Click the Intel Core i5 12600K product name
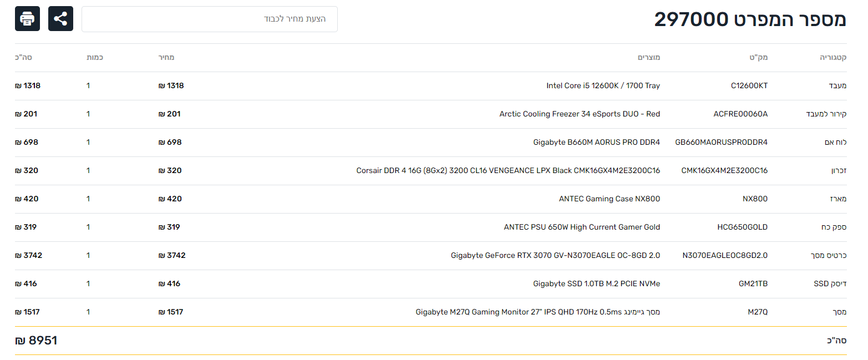This screenshot has width=868, height=360. pos(603,86)
